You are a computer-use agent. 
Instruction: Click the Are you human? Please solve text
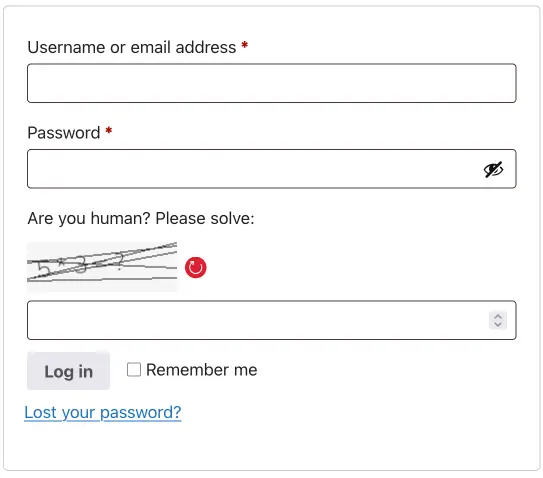(x=141, y=219)
